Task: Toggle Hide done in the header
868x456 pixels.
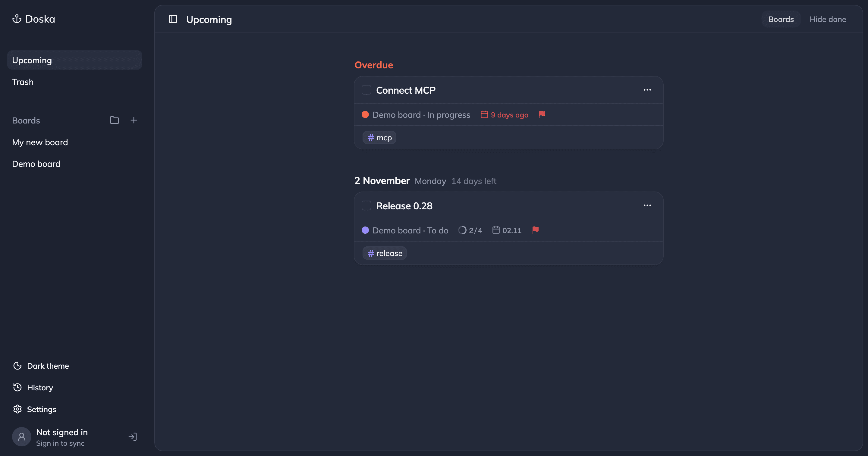Action: point(828,19)
